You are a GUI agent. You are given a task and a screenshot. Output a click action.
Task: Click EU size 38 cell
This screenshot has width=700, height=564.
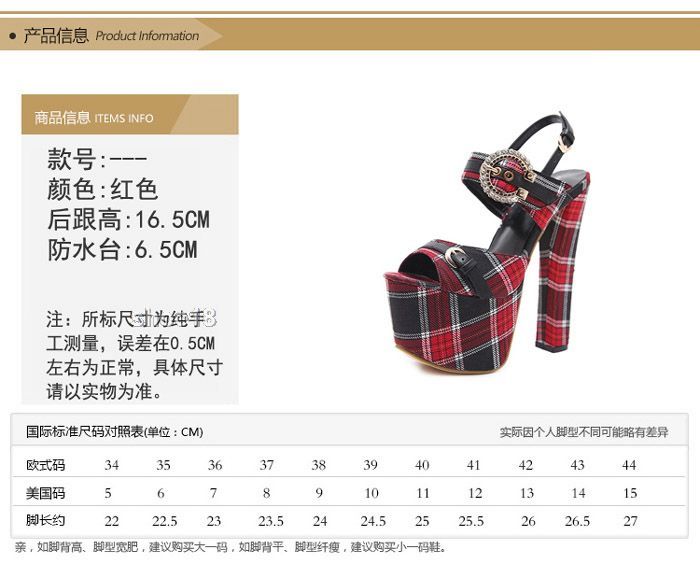(319, 465)
